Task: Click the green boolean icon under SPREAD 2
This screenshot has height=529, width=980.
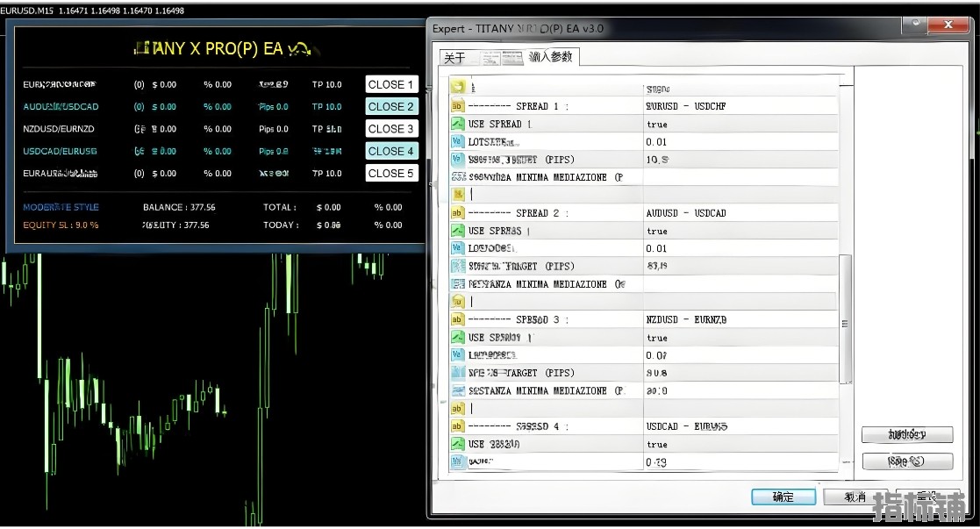Action: pyautogui.click(x=457, y=231)
